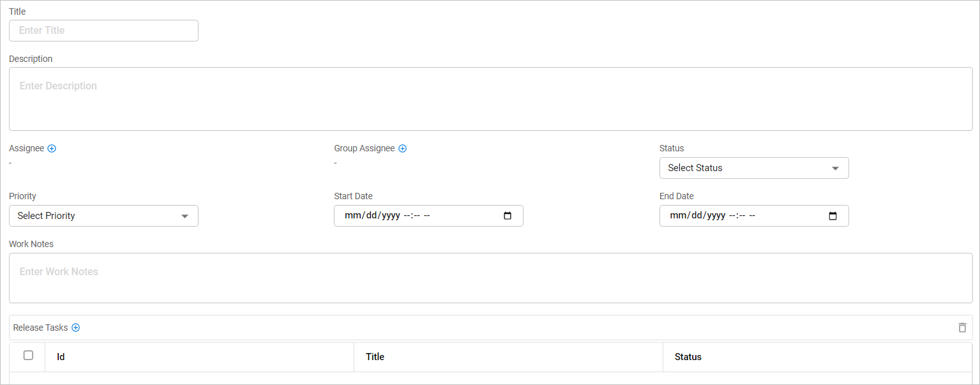Viewport: 980px width, 385px height.
Task: Click the Status column header in the table
Action: pyautogui.click(x=688, y=357)
